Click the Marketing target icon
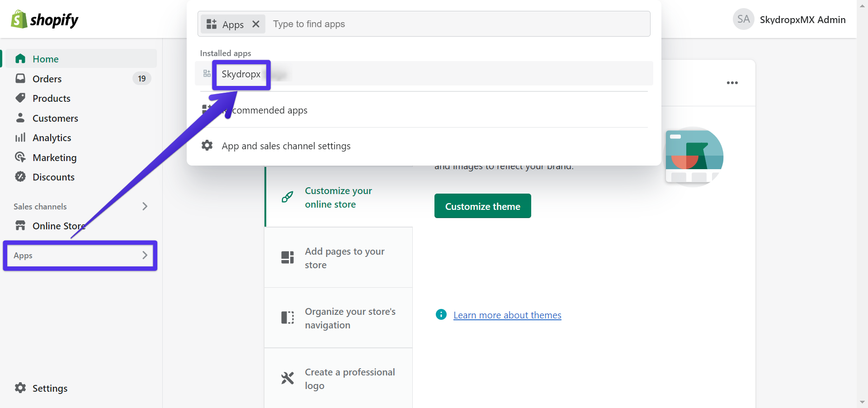The width and height of the screenshot is (868, 408). pyautogui.click(x=20, y=157)
